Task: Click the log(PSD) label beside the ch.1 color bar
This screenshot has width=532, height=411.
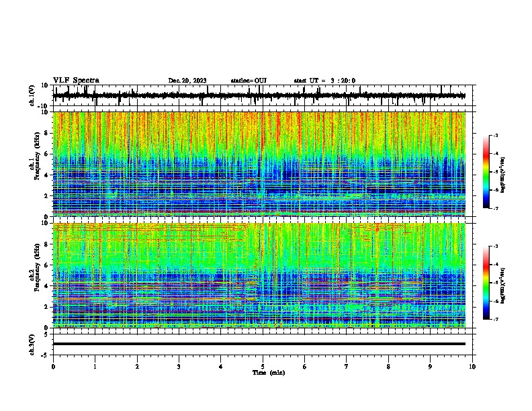Action: point(503,175)
